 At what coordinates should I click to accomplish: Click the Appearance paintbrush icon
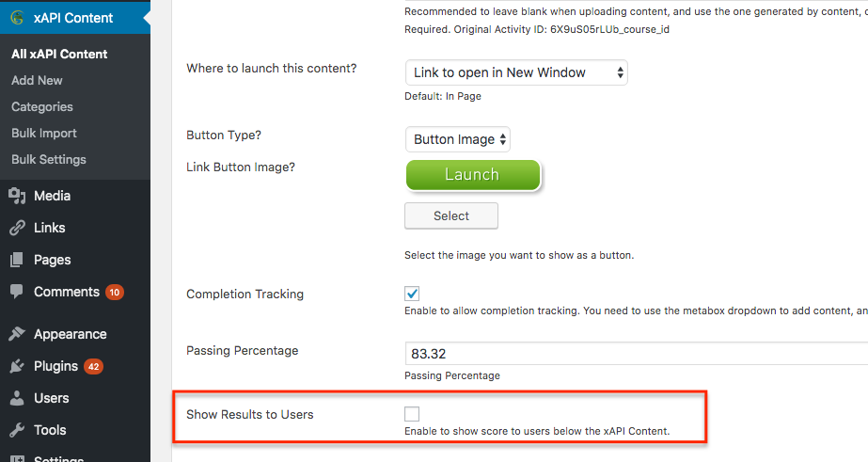[x=17, y=334]
